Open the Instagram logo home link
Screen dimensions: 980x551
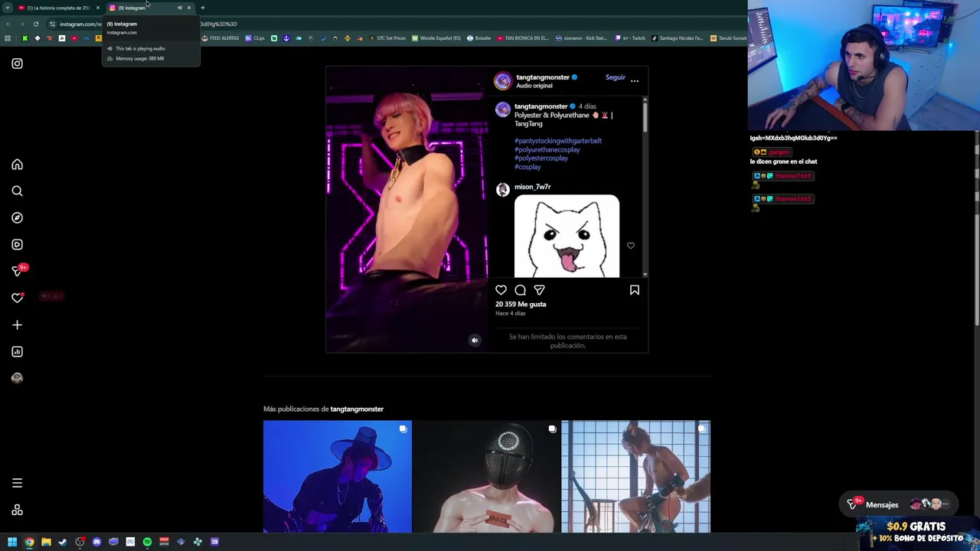point(17,64)
